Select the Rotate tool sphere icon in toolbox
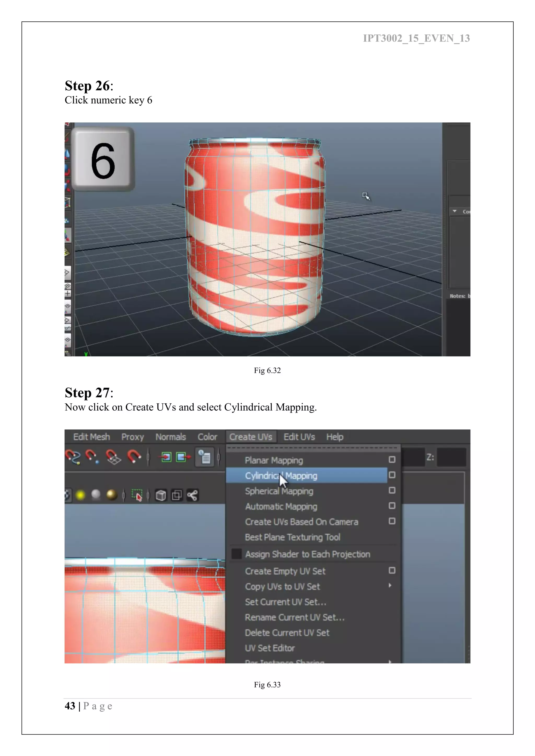 68,170
